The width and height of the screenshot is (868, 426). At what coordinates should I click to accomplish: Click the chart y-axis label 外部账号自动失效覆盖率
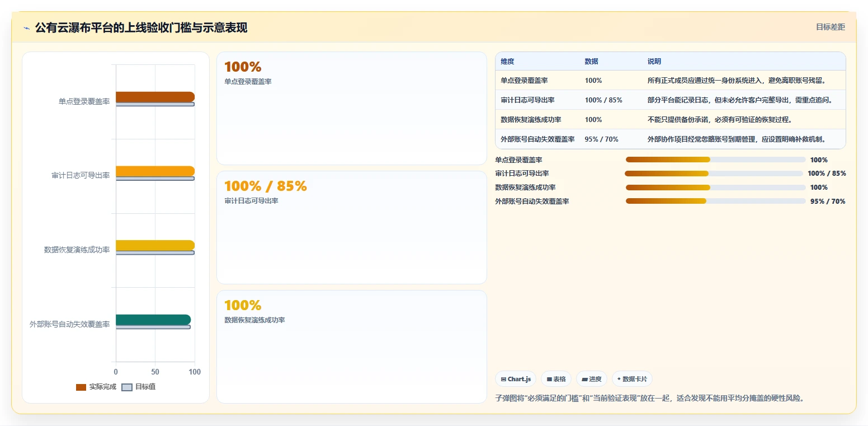tap(70, 324)
